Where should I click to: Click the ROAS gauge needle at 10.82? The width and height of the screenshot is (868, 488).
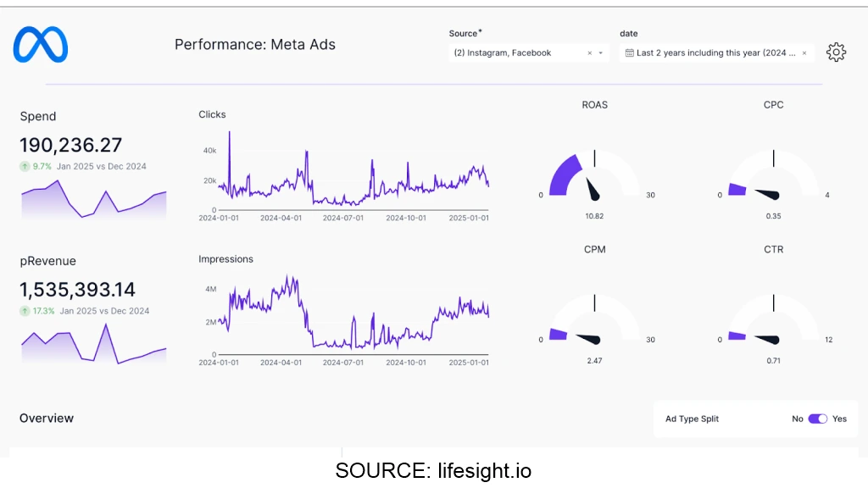(595, 186)
